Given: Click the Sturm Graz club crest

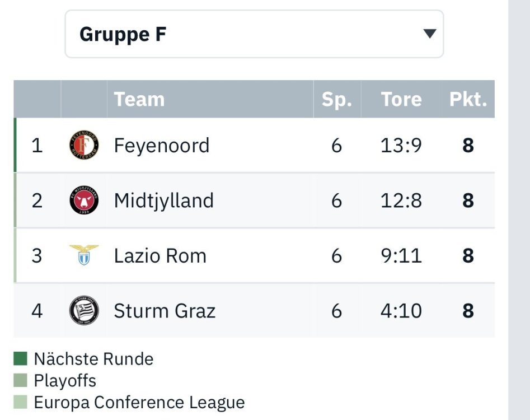Looking at the screenshot, I should (84, 310).
